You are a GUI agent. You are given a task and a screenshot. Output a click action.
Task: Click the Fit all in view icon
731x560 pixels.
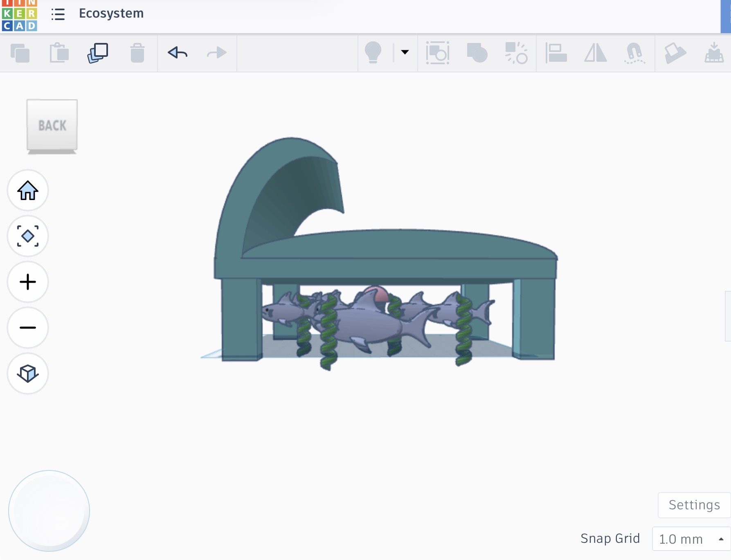[x=28, y=236]
